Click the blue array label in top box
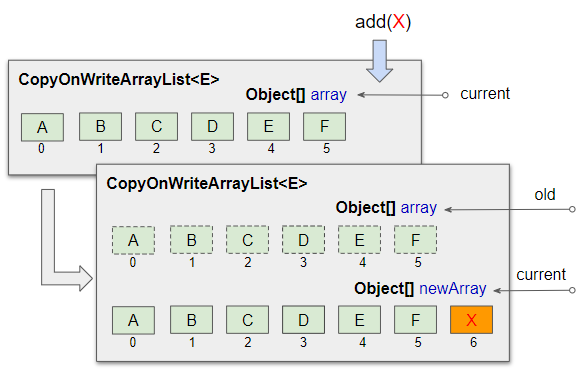Screen dimensions: 584x373 pyautogui.click(x=328, y=95)
